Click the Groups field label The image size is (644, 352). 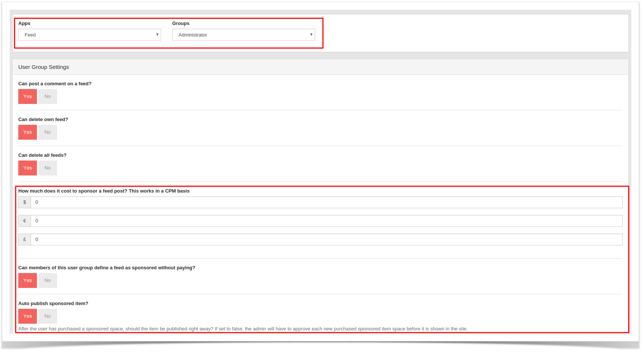coord(181,23)
